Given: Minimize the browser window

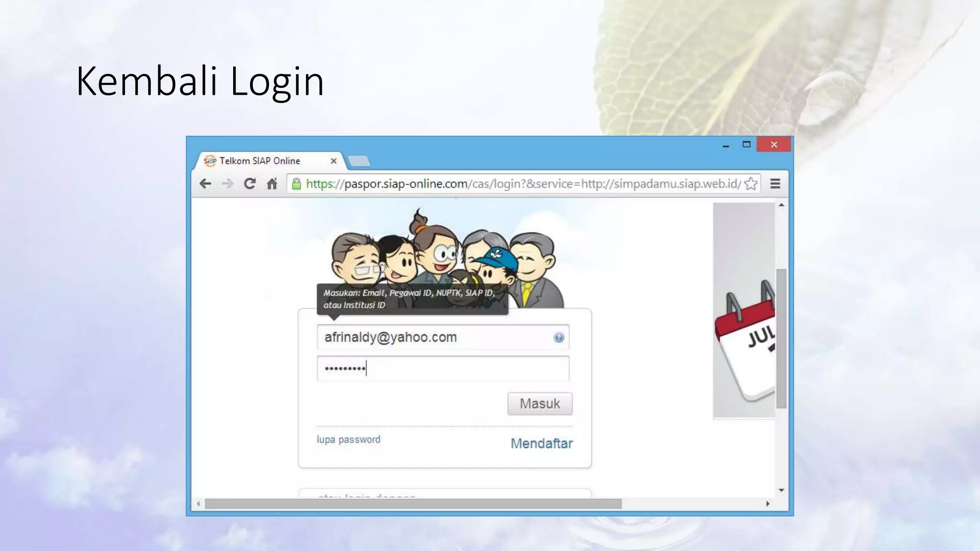Looking at the screenshot, I should (x=726, y=145).
